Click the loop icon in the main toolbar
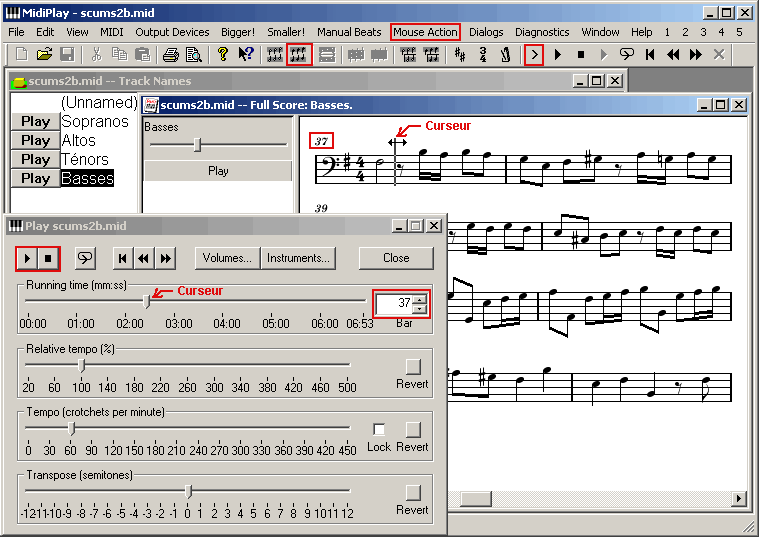This screenshot has width=759, height=537. click(x=626, y=54)
